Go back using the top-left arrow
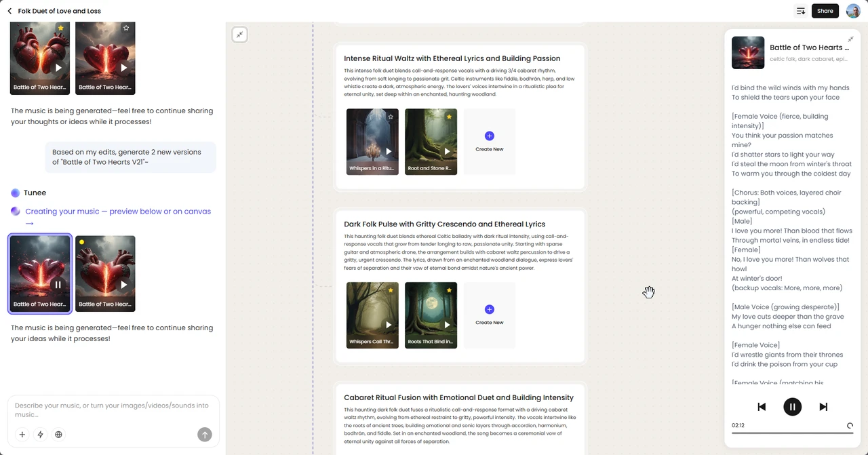Screen dimensions: 868x455 point(9,11)
